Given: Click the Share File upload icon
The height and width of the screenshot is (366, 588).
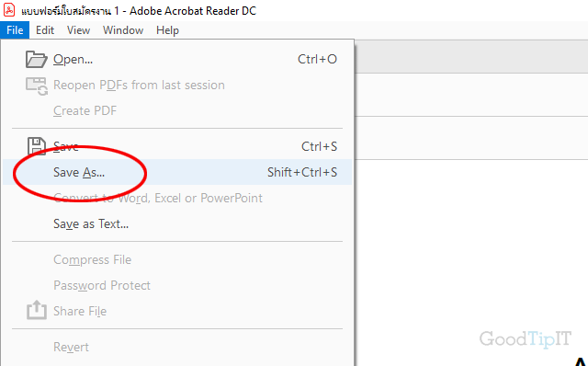Looking at the screenshot, I should (x=37, y=310).
